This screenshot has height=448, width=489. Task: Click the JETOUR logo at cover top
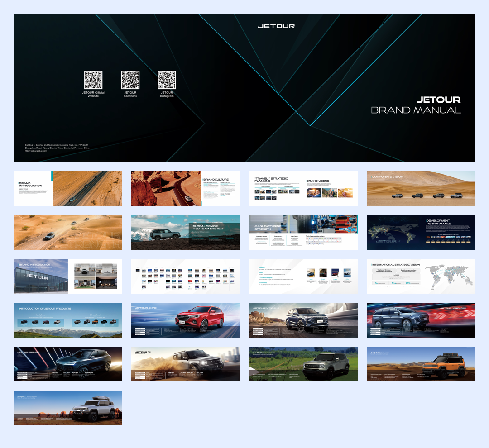tap(276, 26)
